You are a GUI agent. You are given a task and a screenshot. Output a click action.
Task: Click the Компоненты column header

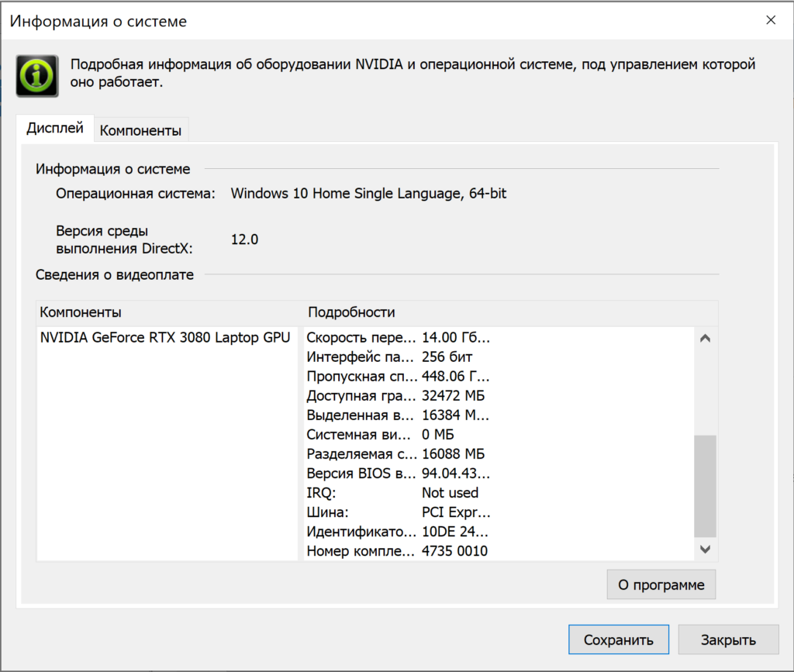(x=81, y=312)
